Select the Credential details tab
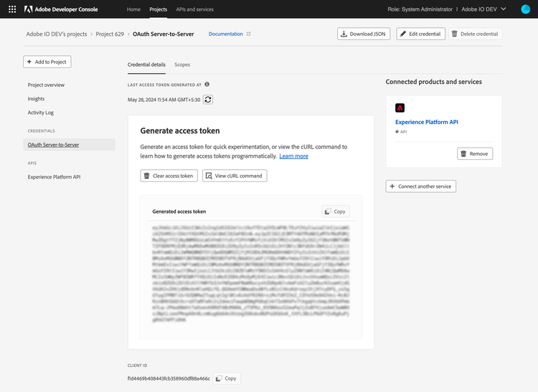This screenshot has height=392, width=538. (x=146, y=64)
